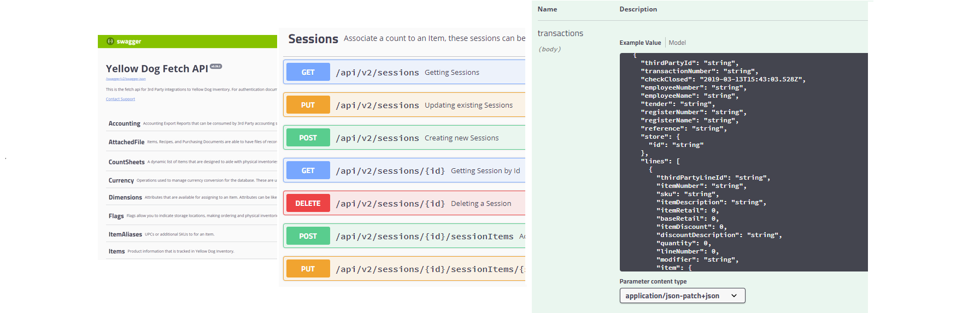The height and width of the screenshot is (313, 980).
Task: Click the POST badge for Creating new Sessions
Action: pyautogui.click(x=308, y=138)
